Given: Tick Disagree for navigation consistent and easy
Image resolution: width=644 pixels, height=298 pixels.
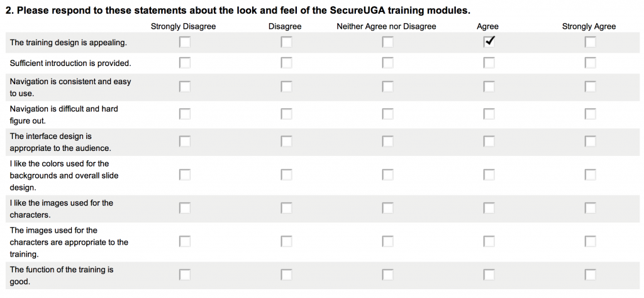Looking at the screenshot, I should tap(286, 87).
